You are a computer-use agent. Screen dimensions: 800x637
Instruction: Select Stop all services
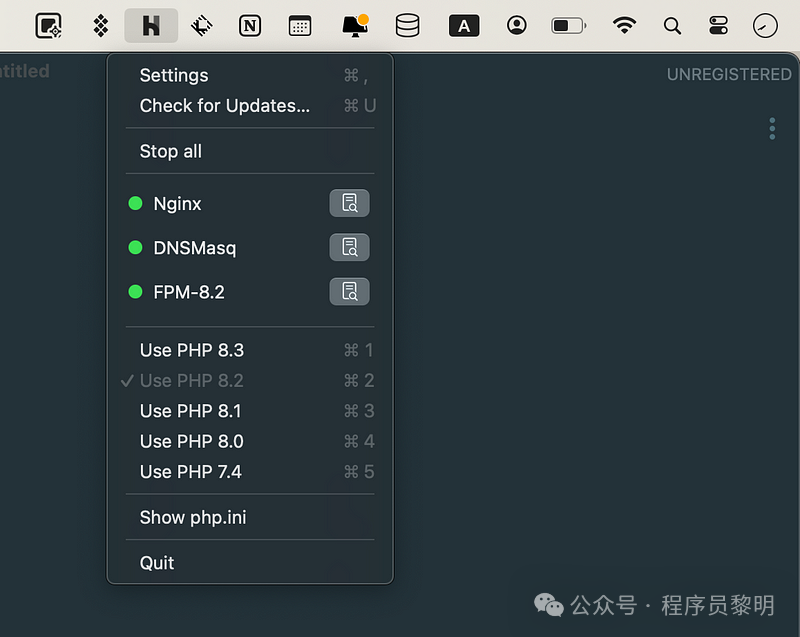coord(250,151)
